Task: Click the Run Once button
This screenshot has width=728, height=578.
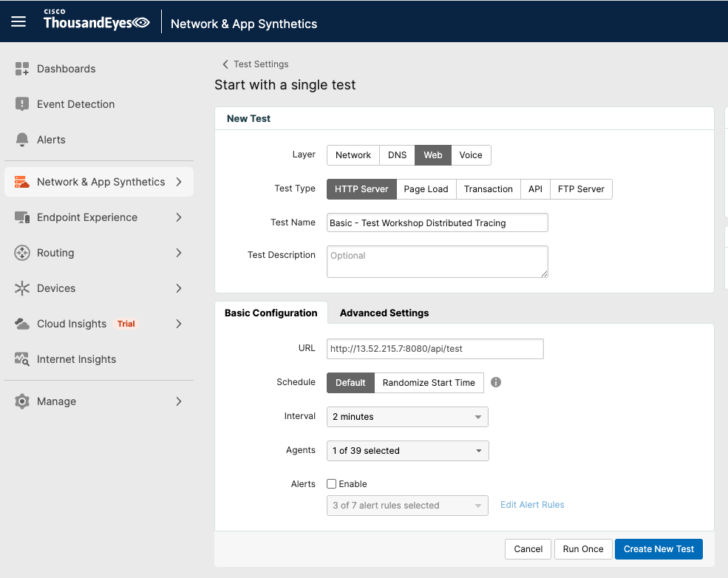Action: coord(583,549)
